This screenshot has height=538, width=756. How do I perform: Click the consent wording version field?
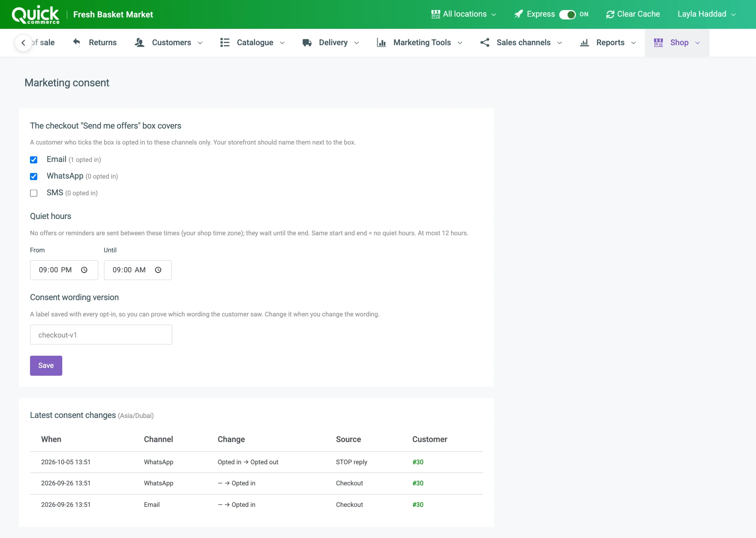click(x=101, y=335)
